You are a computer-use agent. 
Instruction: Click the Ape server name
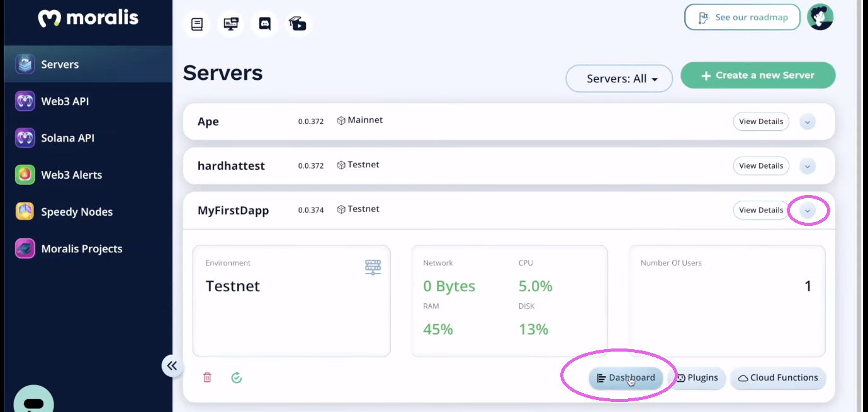point(208,121)
